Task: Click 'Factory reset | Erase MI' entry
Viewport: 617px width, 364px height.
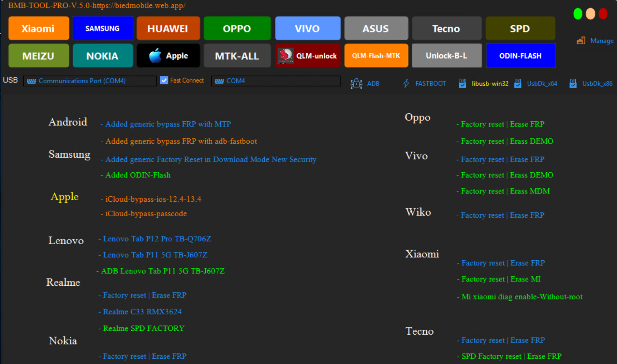Action: pos(499,279)
